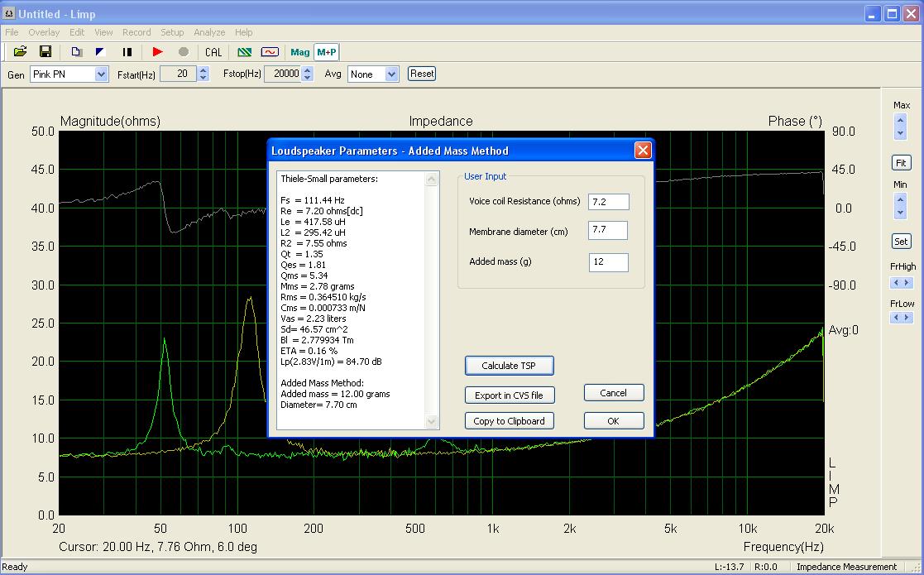924x575 pixels.
Task: Click the gray stop icon
Action: (184, 52)
